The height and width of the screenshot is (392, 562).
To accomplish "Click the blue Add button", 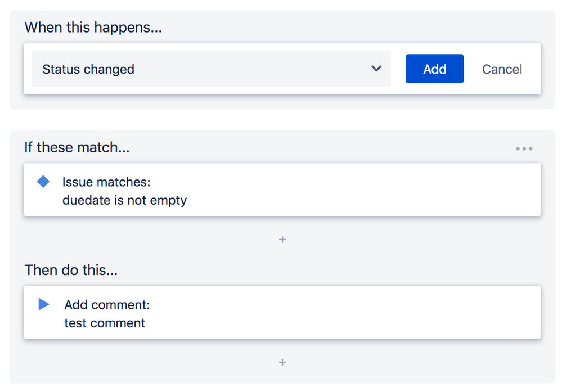I will (x=434, y=69).
